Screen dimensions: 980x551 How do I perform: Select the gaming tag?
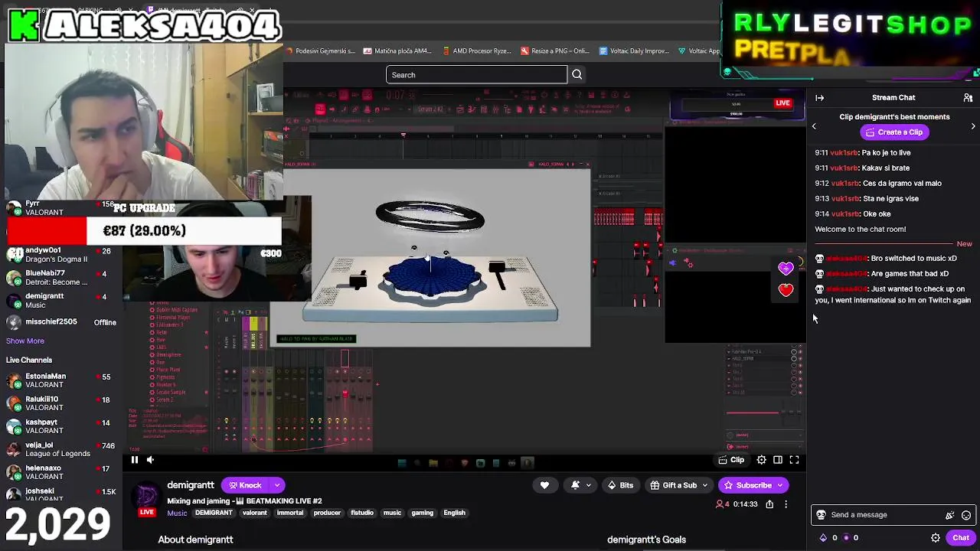pos(423,513)
